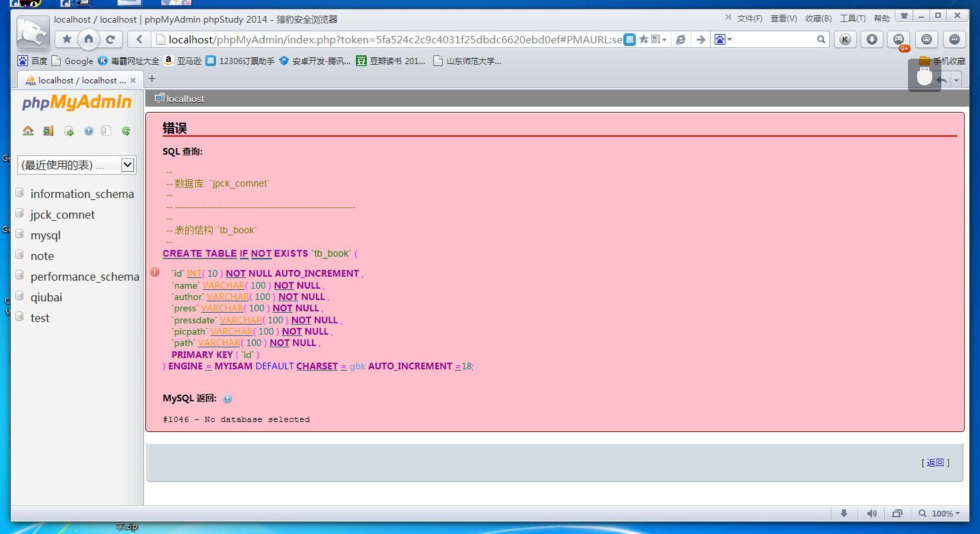The width and height of the screenshot is (980, 534).
Task: Go back to previous page
Action: tap(139, 39)
